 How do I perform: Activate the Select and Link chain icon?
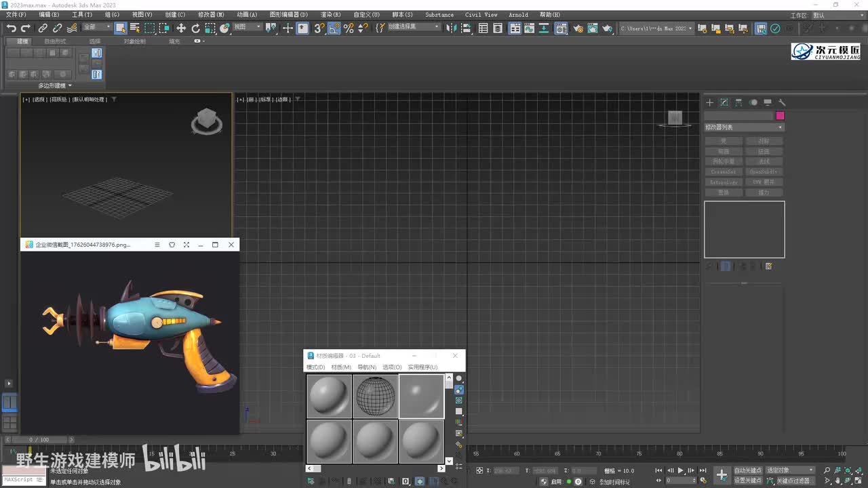coord(43,28)
